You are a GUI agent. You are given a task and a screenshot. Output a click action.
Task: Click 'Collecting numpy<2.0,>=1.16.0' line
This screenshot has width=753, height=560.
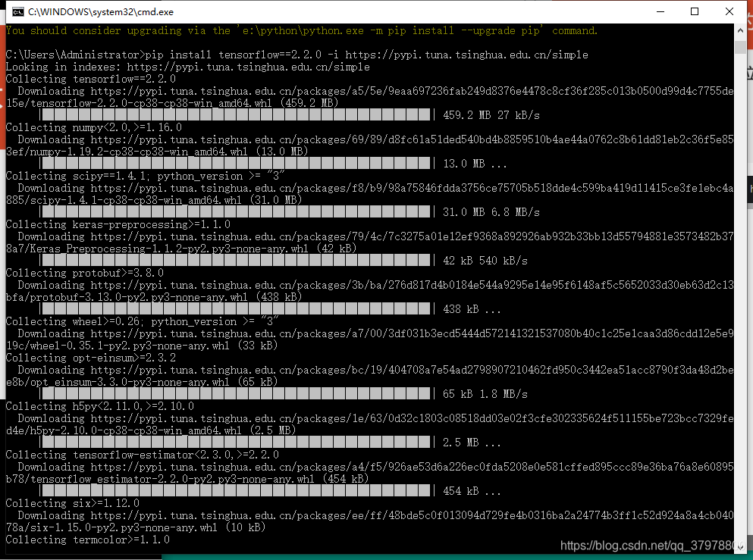pos(93,127)
